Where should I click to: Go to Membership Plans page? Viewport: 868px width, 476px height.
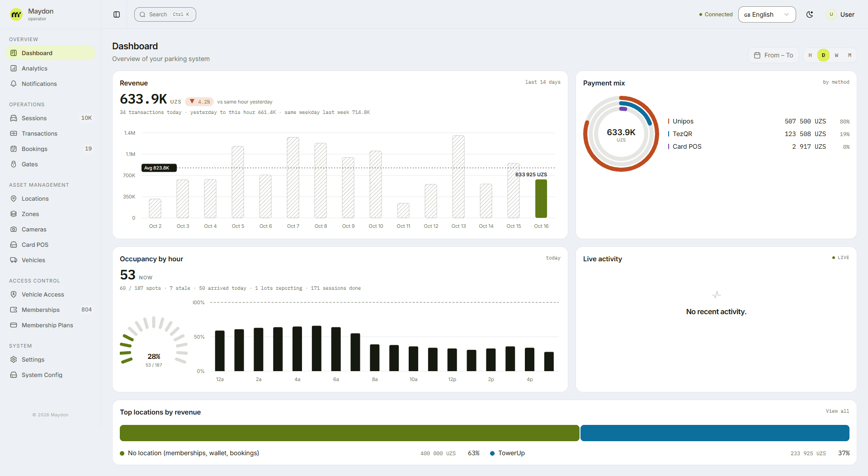click(51, 325)
